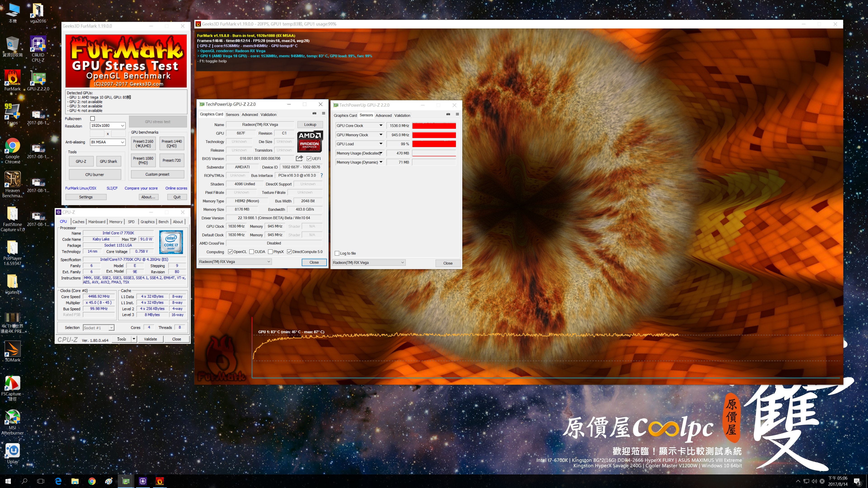Open hamburger menu in GPU-Z Graphics Card window
Viewport: 868px width, 488px height.
click(323, 113)
